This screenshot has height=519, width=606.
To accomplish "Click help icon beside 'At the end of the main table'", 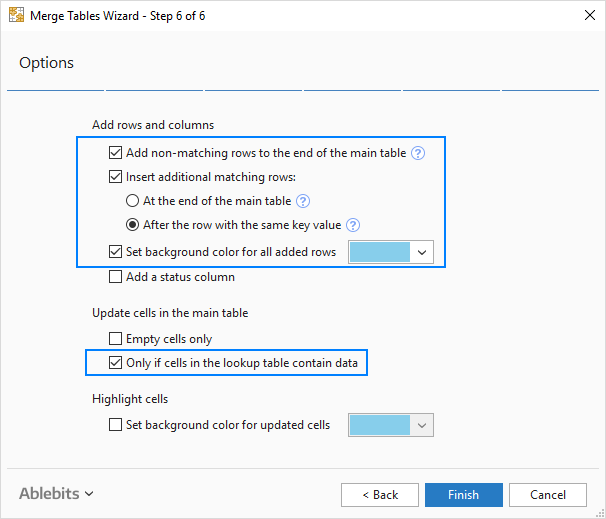I will [303, 201].
